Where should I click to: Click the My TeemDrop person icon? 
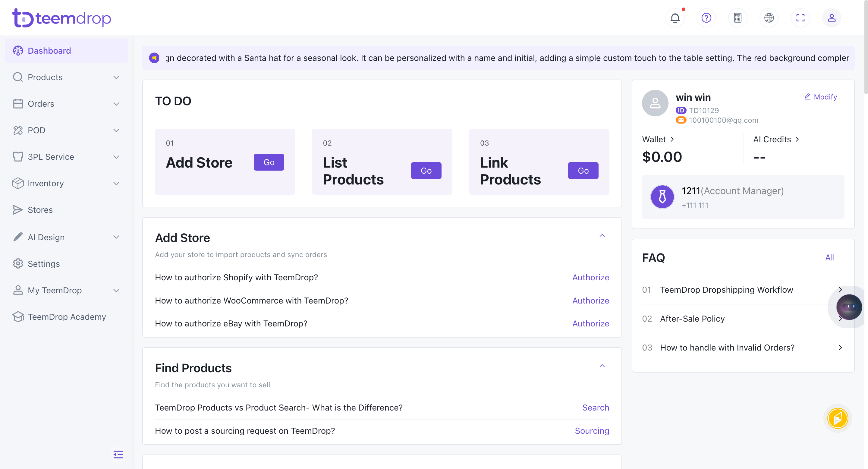click(x=18, y=290)
